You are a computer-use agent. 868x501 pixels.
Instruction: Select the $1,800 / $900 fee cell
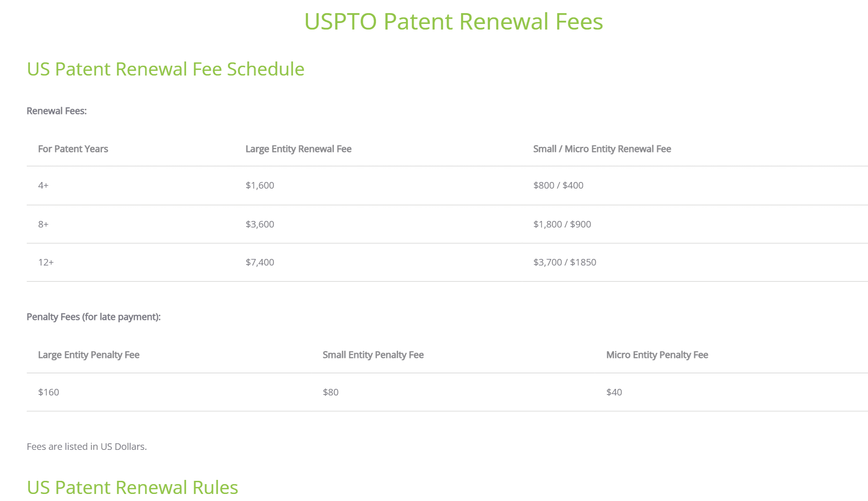(x=562, y=224)
